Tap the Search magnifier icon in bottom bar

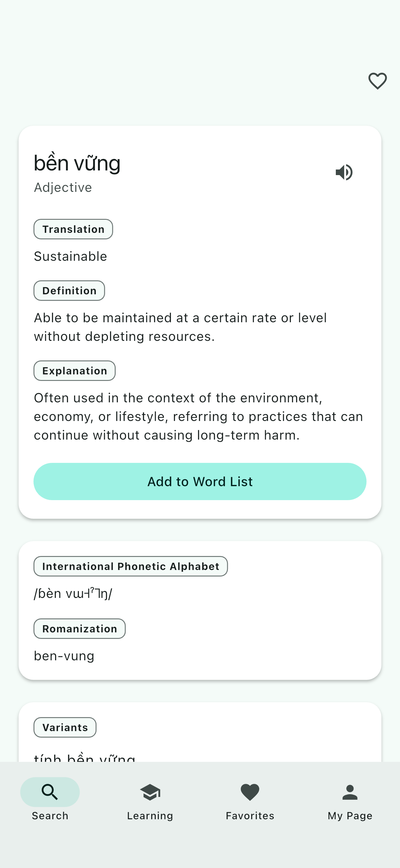click(50, 792)
